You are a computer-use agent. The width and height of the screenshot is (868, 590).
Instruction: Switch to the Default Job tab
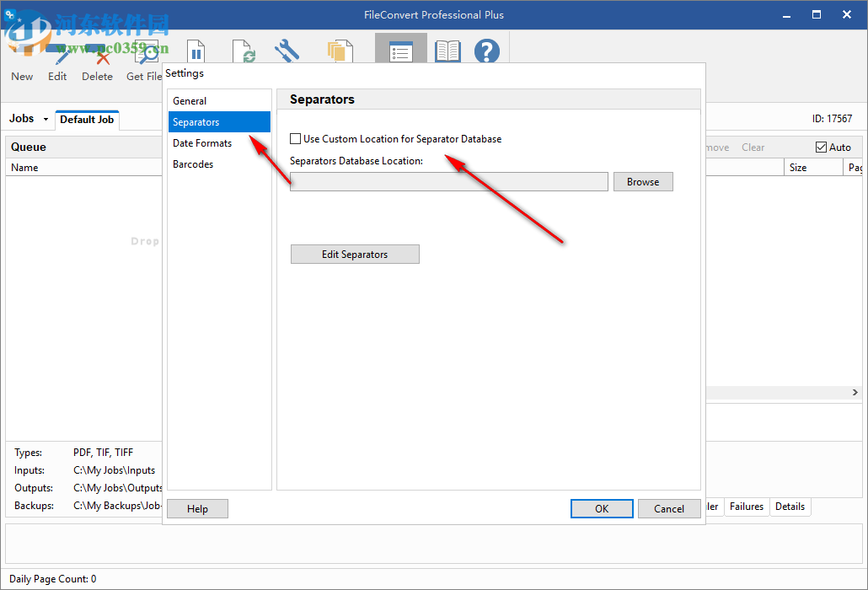[x=87, y=120]
